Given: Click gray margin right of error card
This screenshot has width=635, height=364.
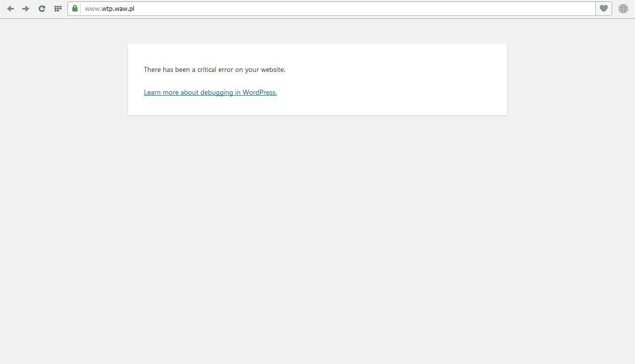Looking at the screenshot, I should pos(571,79).
